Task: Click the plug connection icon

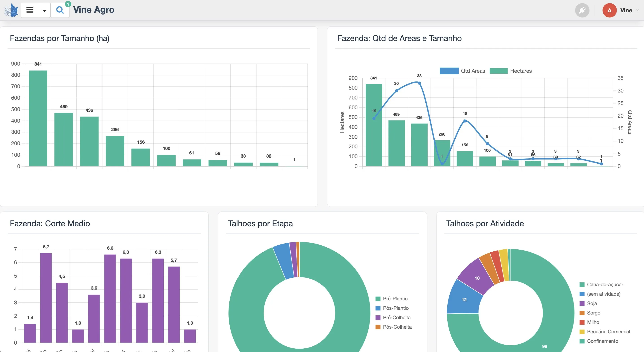Action: 582,10
